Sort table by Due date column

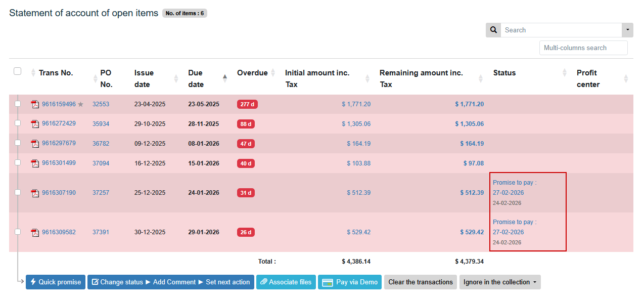[196, 78]
